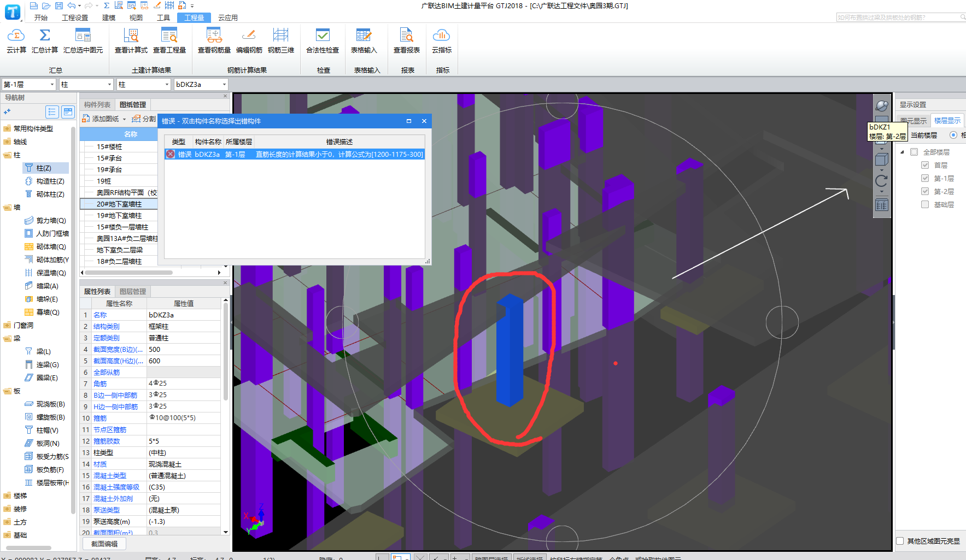This screenshot has width=966, height=560.
Task: Click the orbit sphere view icon
Action: [x=881, y=106]
